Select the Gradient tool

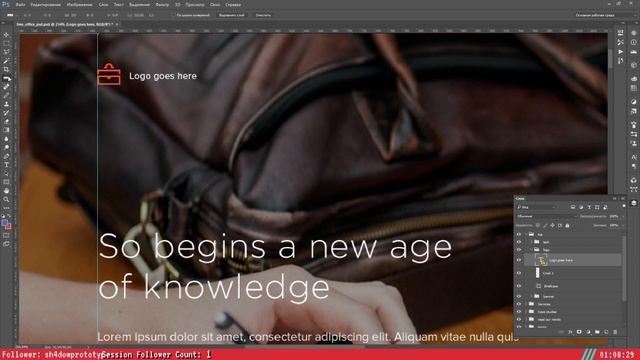pos(6,130)
